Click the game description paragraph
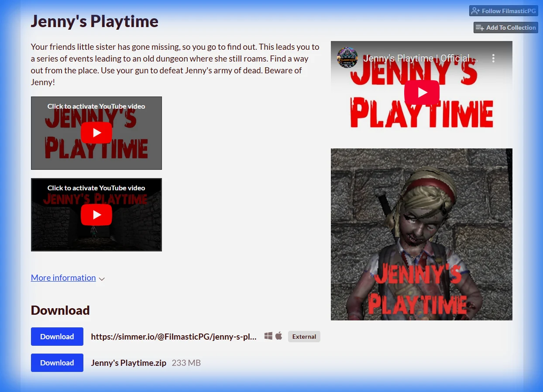543x392 pixels. pyautogui.click(x=175, y=64)
